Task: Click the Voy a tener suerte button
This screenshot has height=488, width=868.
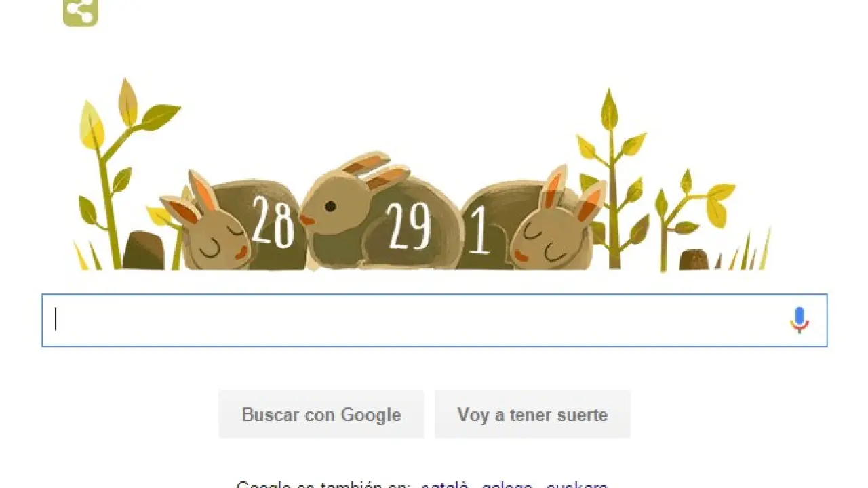Action: coord(532,414)
